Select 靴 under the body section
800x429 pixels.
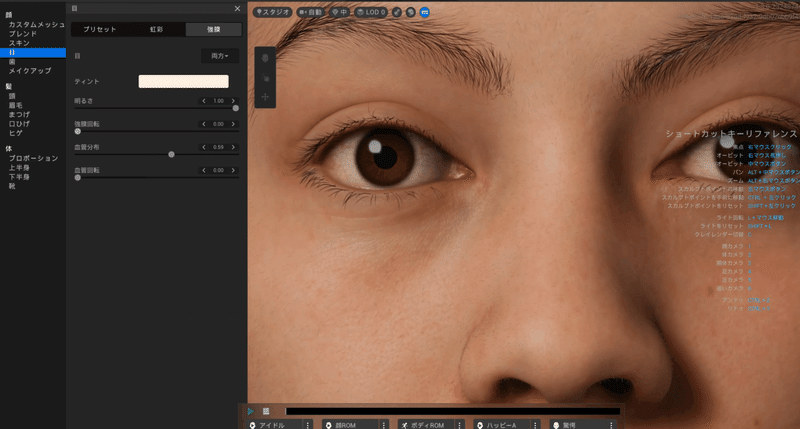(x=12, y=186)
